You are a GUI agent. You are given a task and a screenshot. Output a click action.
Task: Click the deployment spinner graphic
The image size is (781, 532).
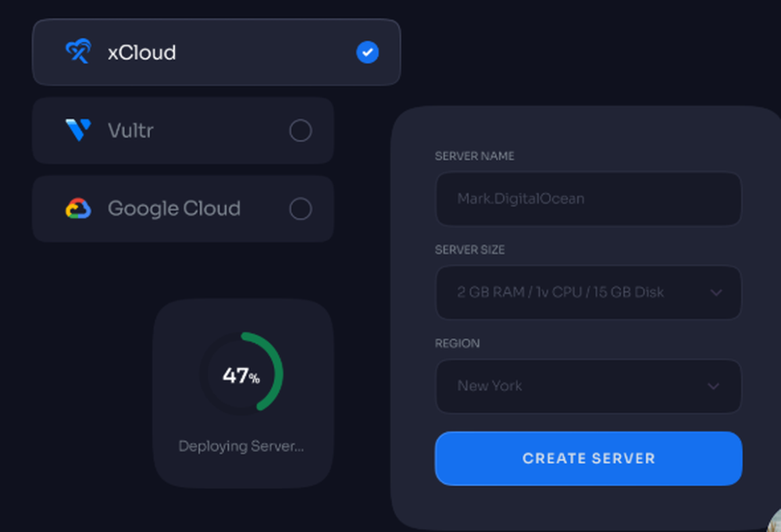pos(243,375)
